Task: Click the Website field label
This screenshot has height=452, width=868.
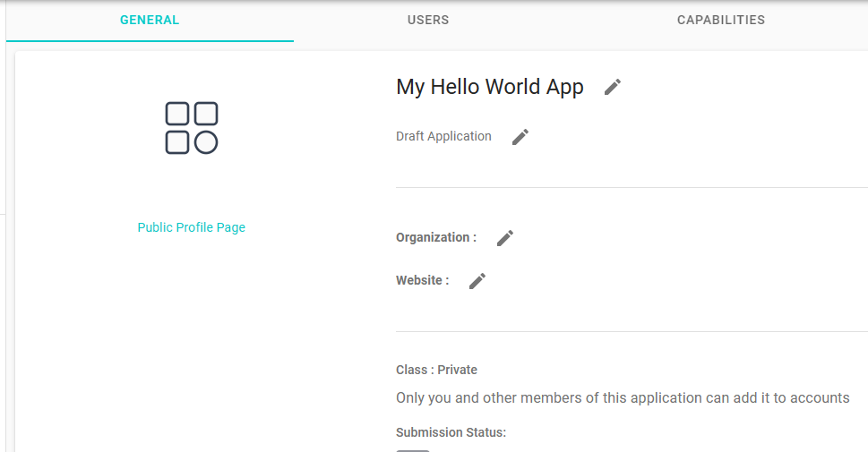Action: click(x=423, y=281)
